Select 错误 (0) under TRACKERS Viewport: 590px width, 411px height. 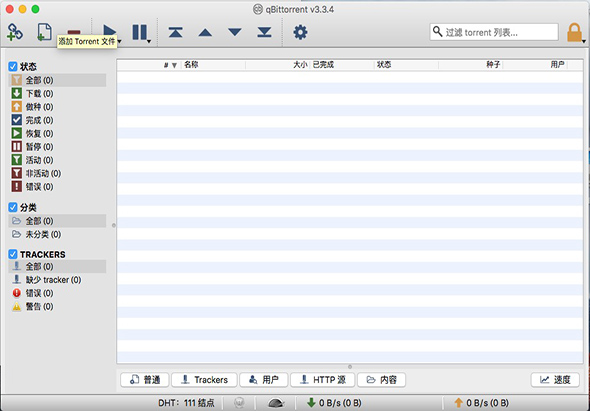57,293
